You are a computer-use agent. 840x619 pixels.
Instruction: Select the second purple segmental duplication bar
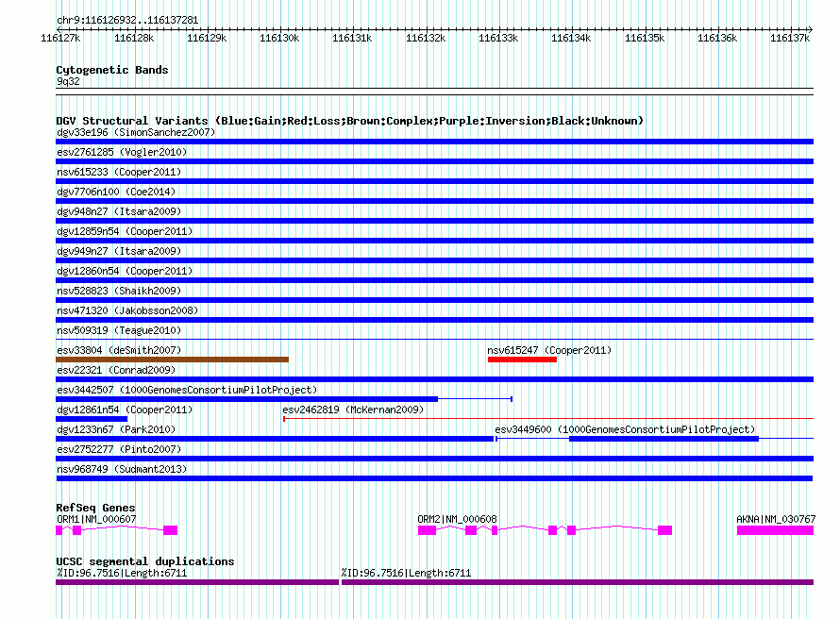pos(578,582)
